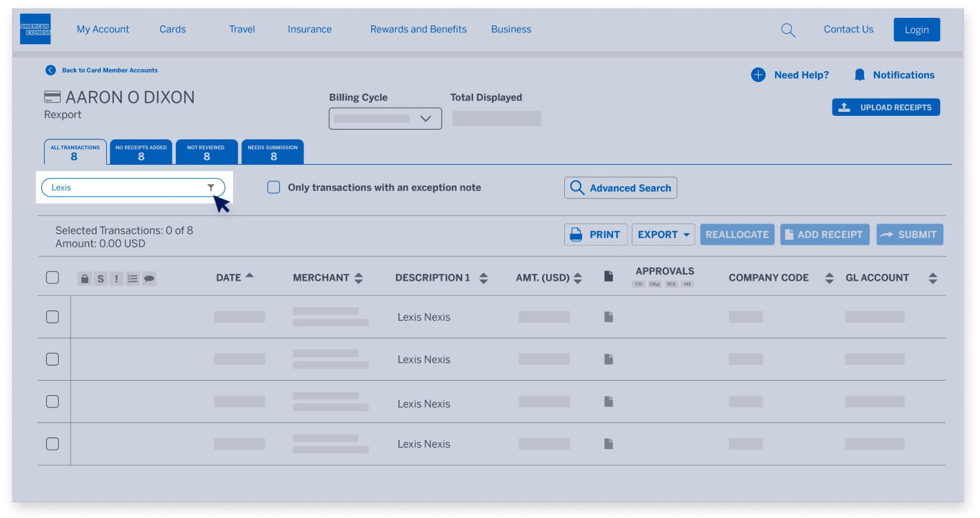Enable only transactions with an exception note

[x=274, y=188]
